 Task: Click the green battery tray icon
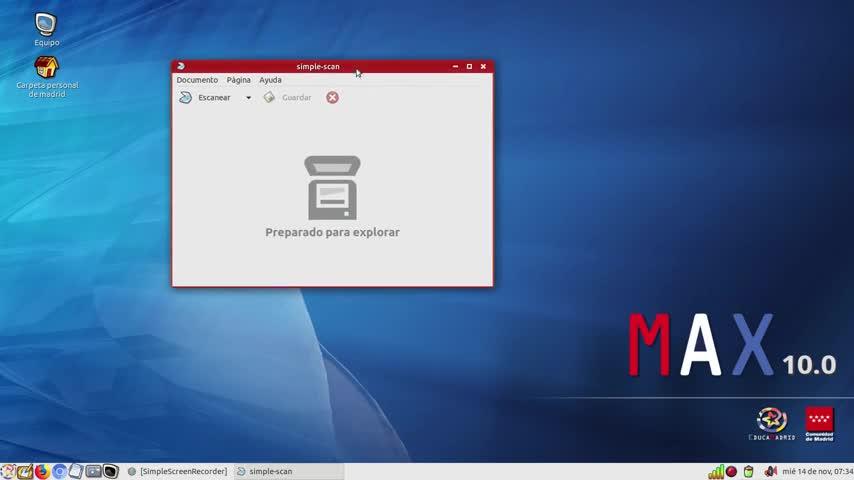749,471
